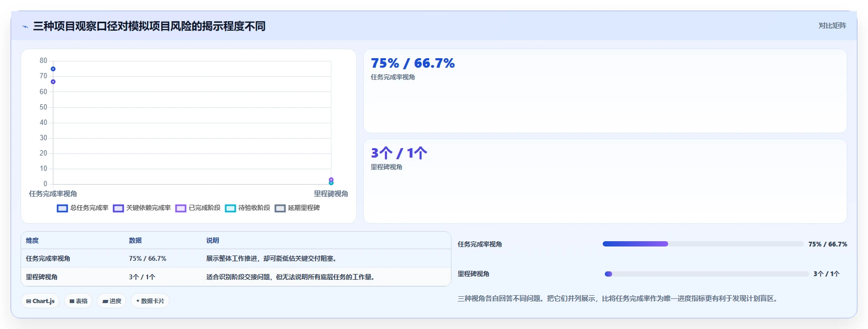Viewport: 868px width, 329px height.
Task: Click the data points above the 里程碑视角 axis label
Action: [331, 181]
